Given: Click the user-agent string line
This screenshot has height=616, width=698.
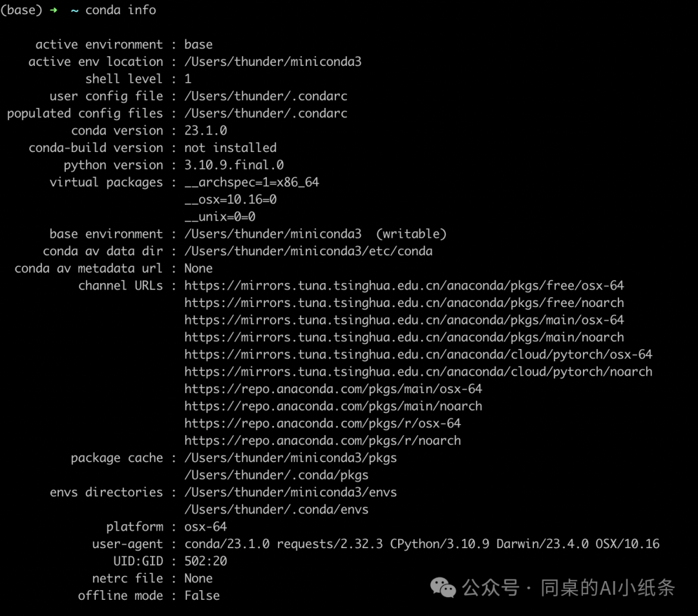Looking at the screenshot, I should point(422,544).
